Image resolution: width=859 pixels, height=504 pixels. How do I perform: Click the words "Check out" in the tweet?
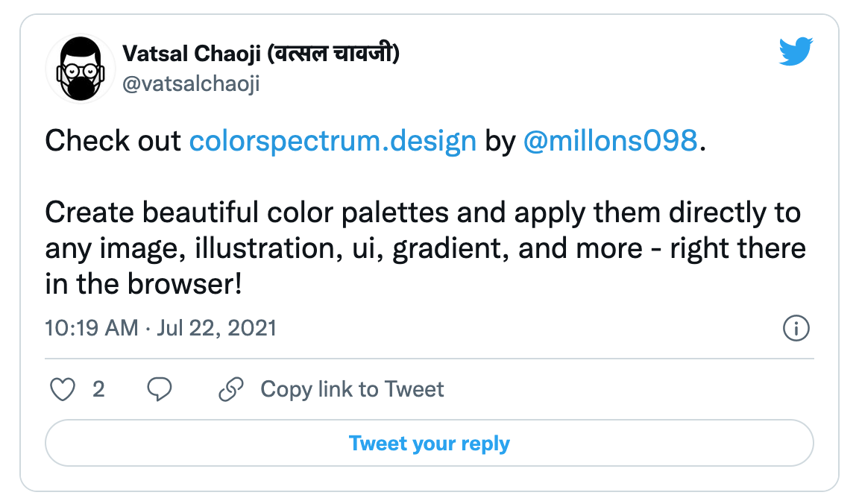[113, 140]
